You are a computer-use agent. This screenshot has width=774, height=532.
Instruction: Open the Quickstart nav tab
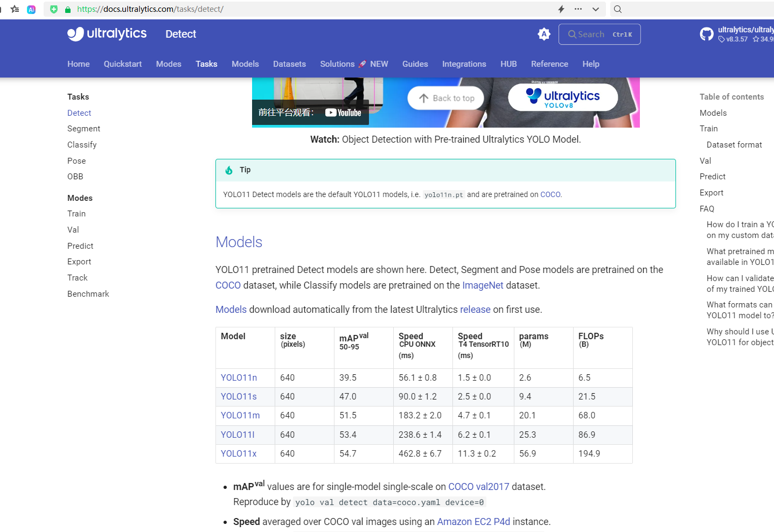pyautogui.click(x=123, y=64)
